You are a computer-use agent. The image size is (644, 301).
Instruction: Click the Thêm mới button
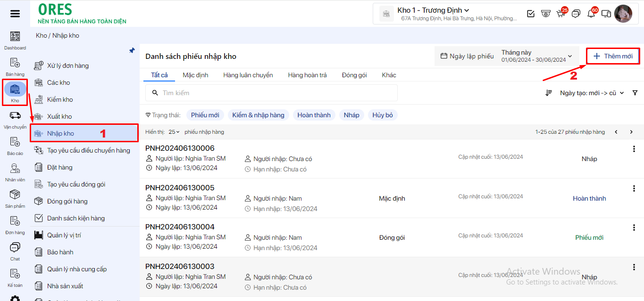coord(613,56)
